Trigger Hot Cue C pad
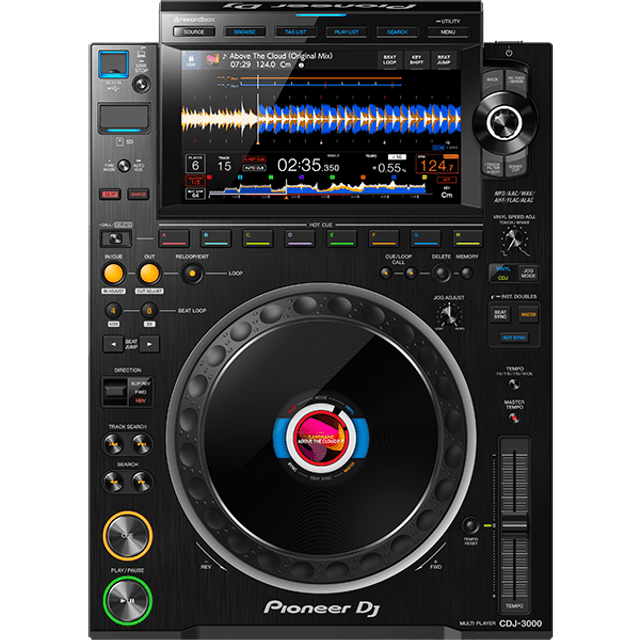Screen dimensions: 640x640 [258, 239]
